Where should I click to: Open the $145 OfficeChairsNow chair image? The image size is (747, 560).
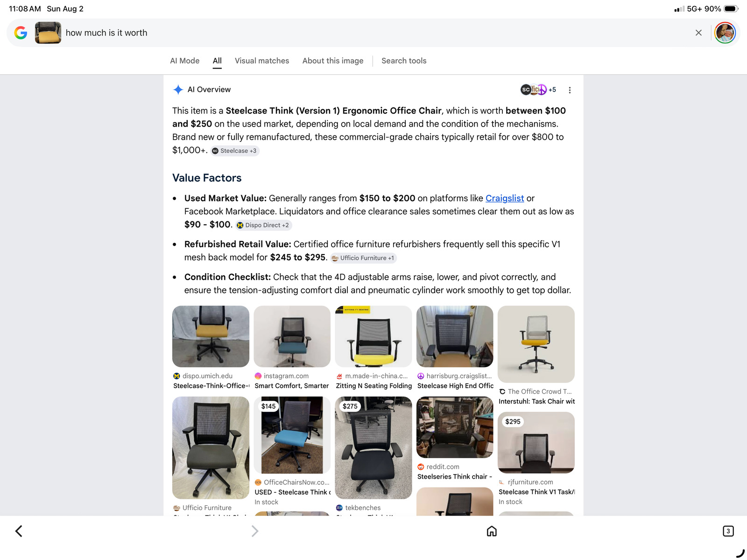tap(292, 435)
